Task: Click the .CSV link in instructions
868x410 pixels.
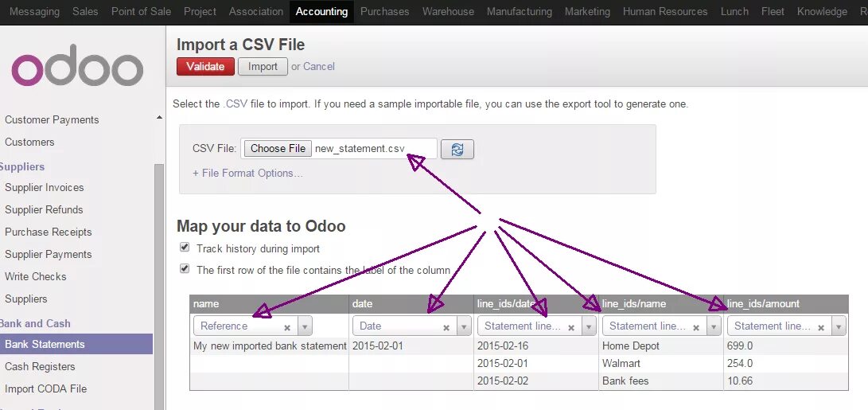Action: pyautogui.click(x=235, y=104)
